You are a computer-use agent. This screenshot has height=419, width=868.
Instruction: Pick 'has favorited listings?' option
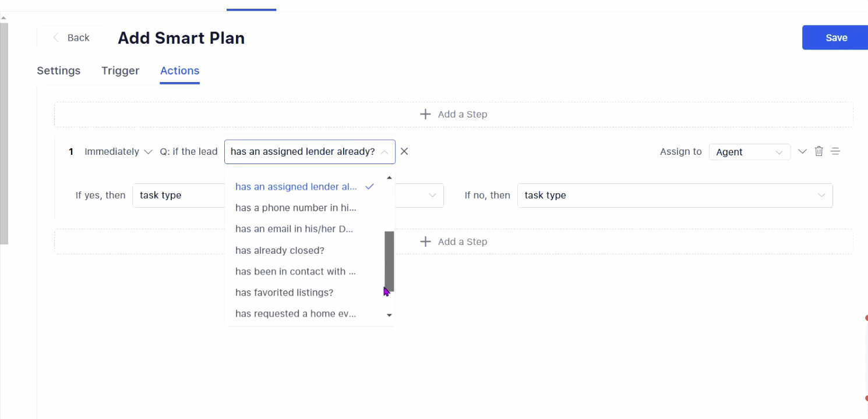[304, 293]
